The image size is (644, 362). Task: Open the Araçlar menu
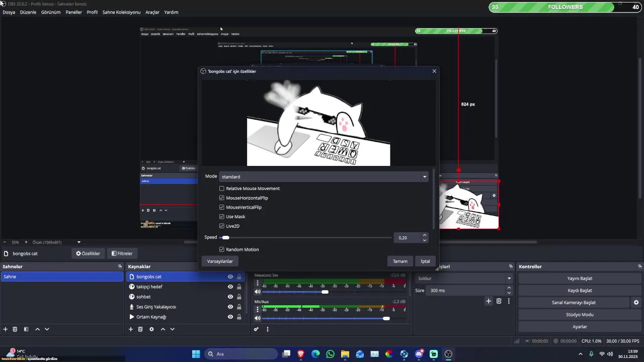point(152,12)
